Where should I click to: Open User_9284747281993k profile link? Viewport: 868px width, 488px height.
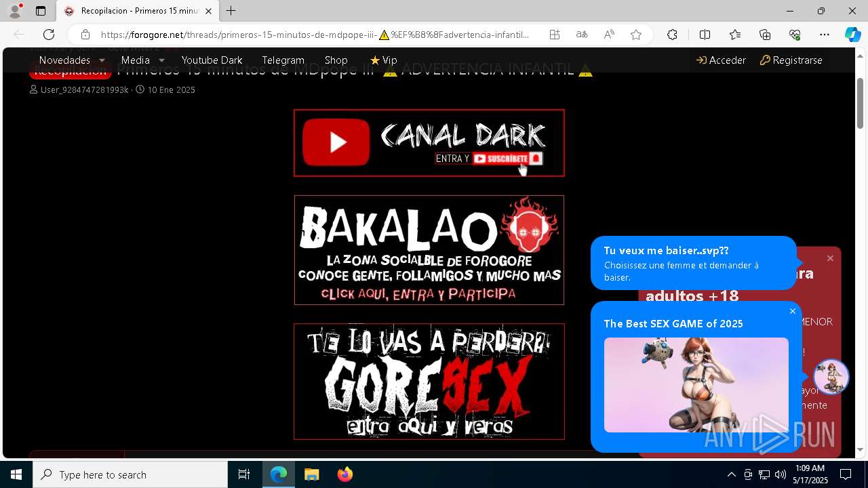[x=84, y=89]
